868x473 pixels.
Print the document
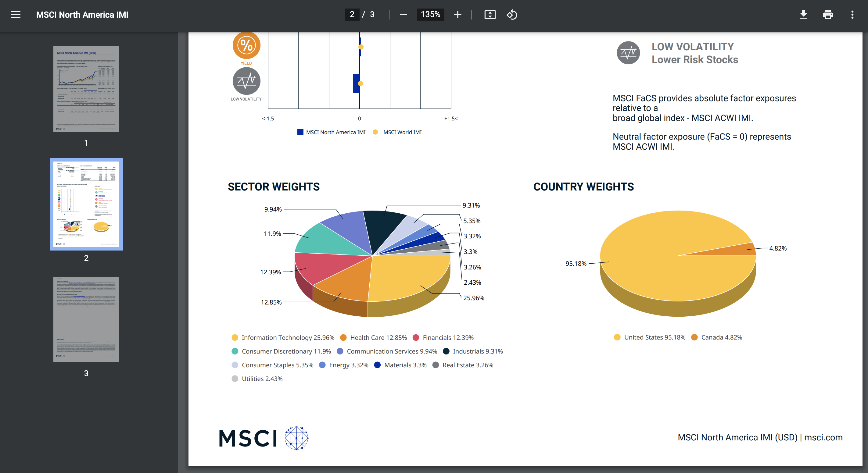pyautogui.click(x=827, y=14)
